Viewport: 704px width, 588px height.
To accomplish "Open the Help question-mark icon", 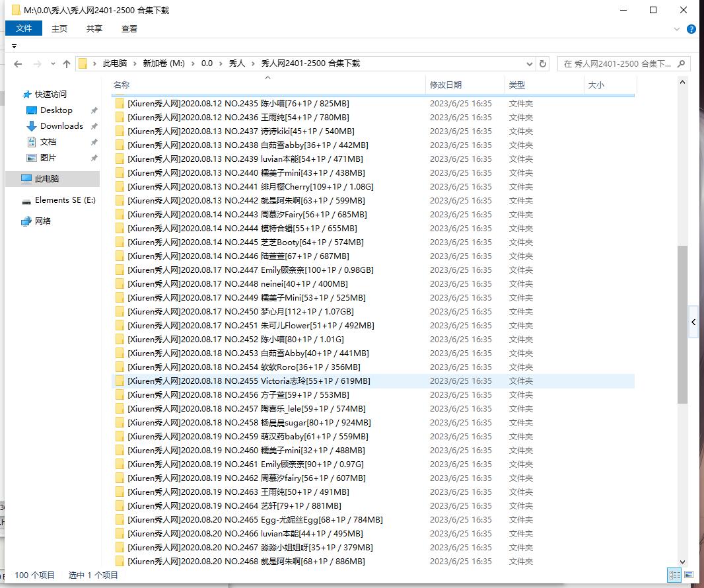I will [691, 29].
